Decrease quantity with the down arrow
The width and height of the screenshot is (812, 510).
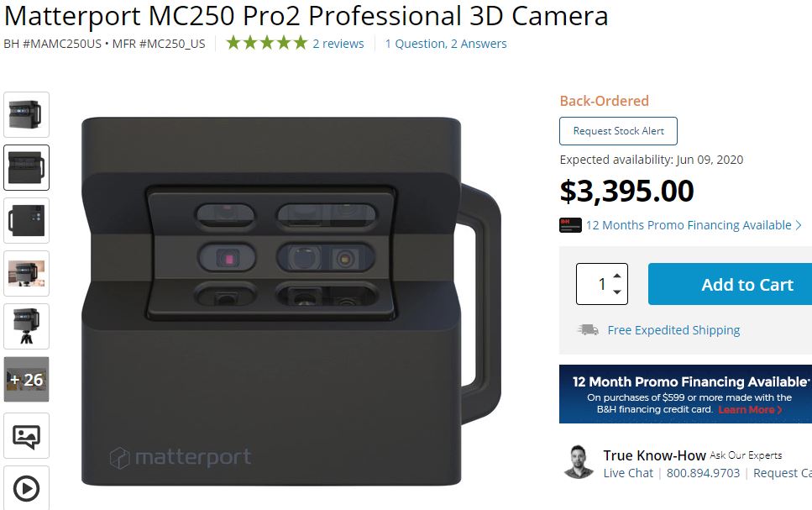click(x=617, y=292)
